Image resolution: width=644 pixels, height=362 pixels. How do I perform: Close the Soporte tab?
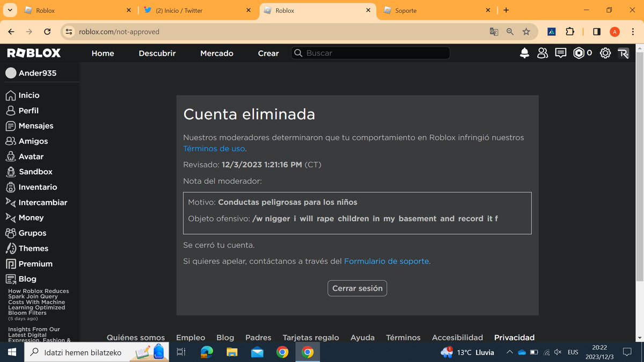(488, 10)
